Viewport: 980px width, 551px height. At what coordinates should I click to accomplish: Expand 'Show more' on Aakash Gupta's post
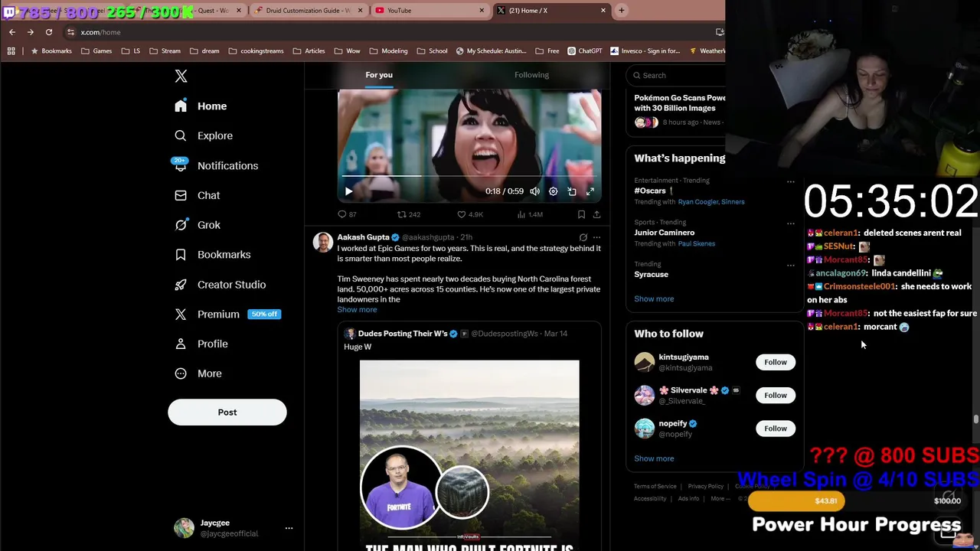357,309
